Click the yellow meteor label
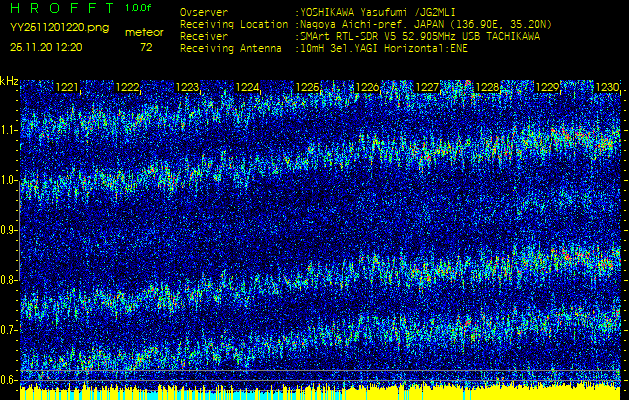 tap(144, 32)
